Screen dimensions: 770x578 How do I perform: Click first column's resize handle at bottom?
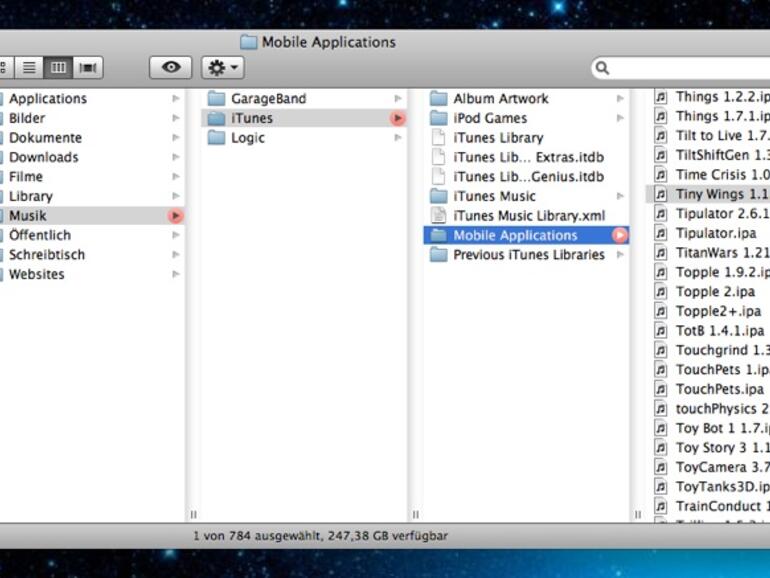coord(193,515)
